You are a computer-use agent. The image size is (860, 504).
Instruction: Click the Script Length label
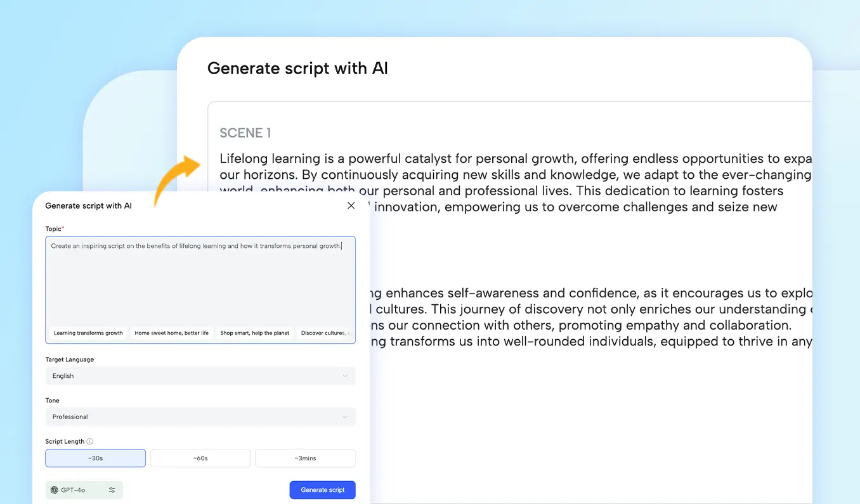pos(65,441)
